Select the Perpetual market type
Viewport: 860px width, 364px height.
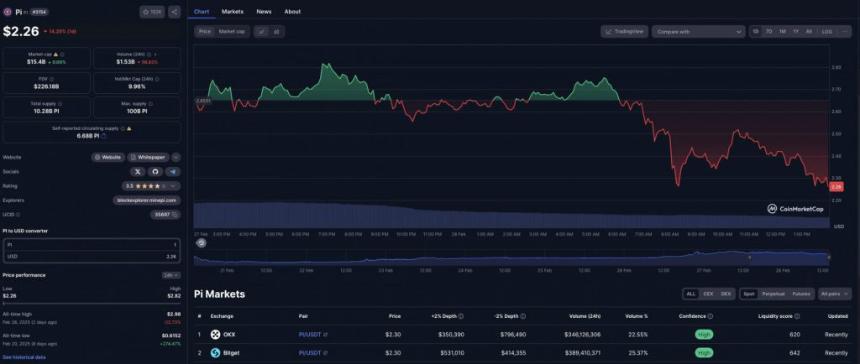(773, 294)
